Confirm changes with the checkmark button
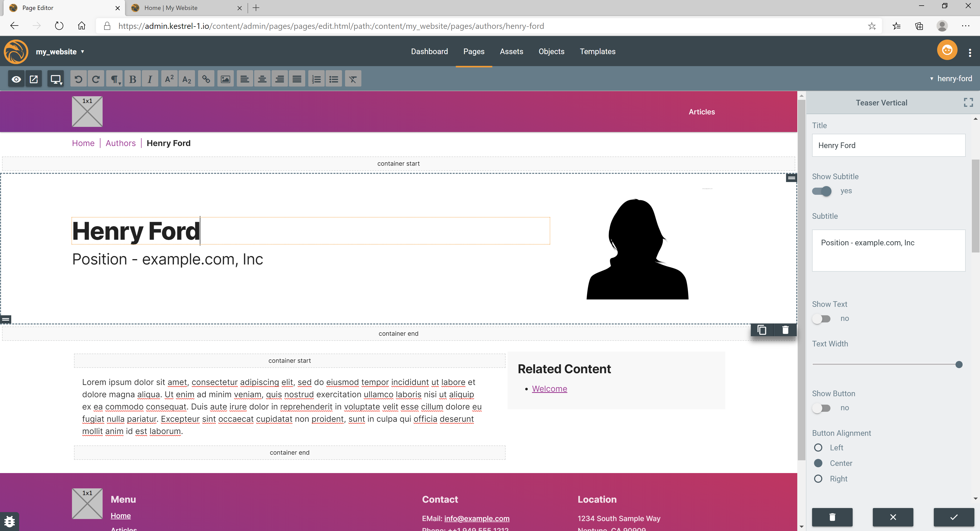The height and width of the screenshot is (531, 980). pyautogui.click(x=953, y=517)
